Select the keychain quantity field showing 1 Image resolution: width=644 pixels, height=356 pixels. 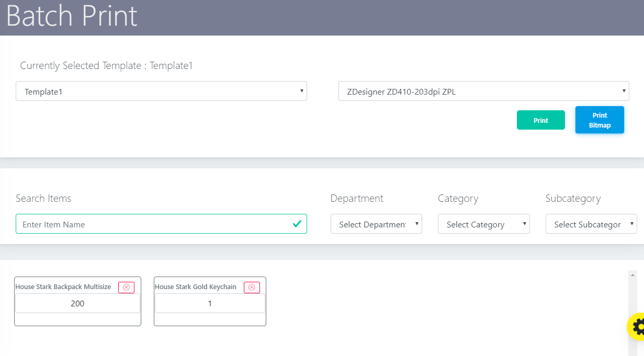210,303
